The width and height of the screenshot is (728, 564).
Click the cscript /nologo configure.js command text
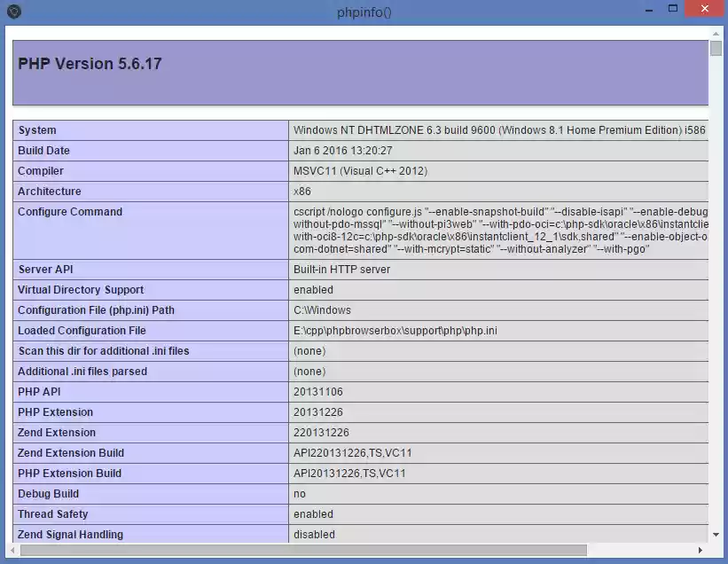pyautogui.click(x=500, y=231)
